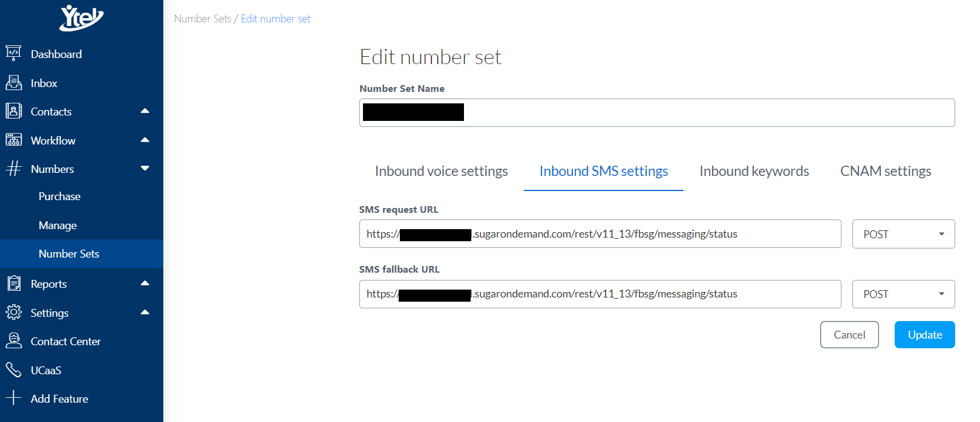This screenshot has width=980, height=422.
Task: Click the Contact Center agent icon
Action: point(13,341)
